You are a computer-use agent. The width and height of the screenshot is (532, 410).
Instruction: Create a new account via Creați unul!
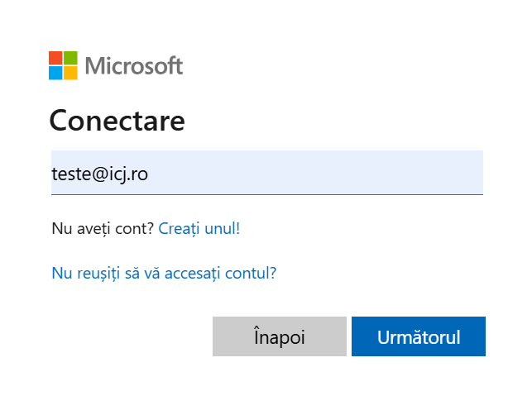click(199, 227)
